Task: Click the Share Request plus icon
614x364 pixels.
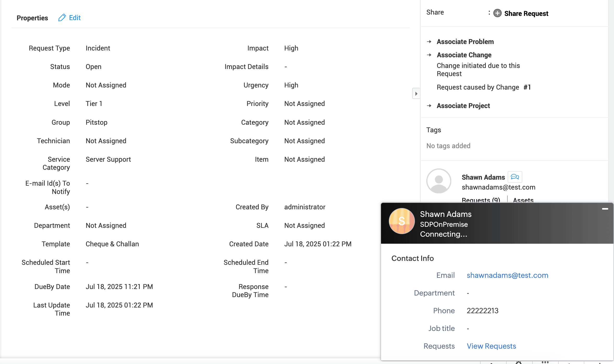Action: 498,13
